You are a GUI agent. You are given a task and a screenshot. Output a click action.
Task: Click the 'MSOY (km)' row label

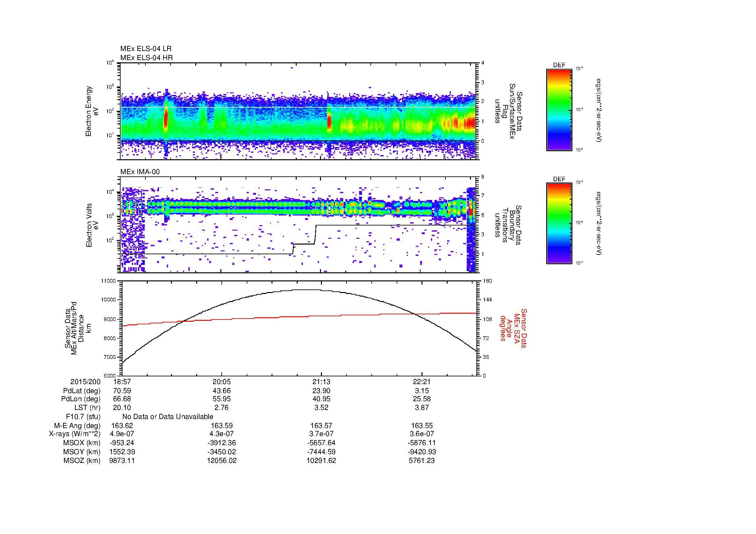(82, 452)
